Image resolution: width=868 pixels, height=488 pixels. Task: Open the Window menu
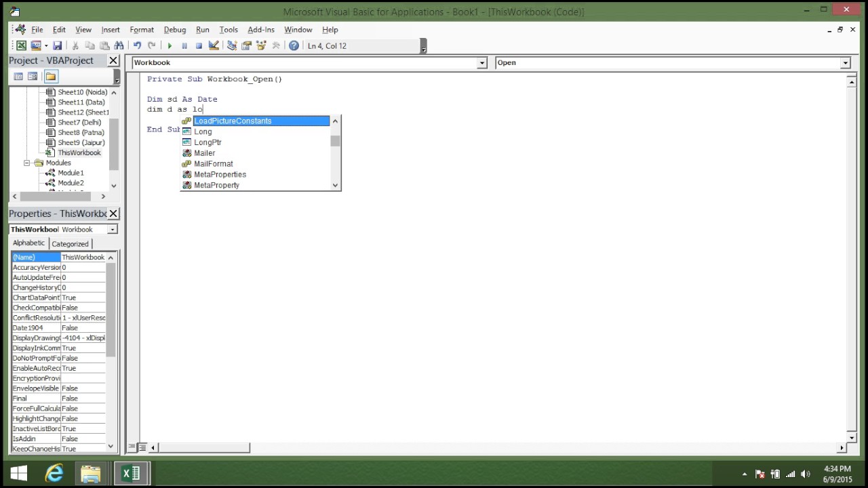click(x=298, y=30)
